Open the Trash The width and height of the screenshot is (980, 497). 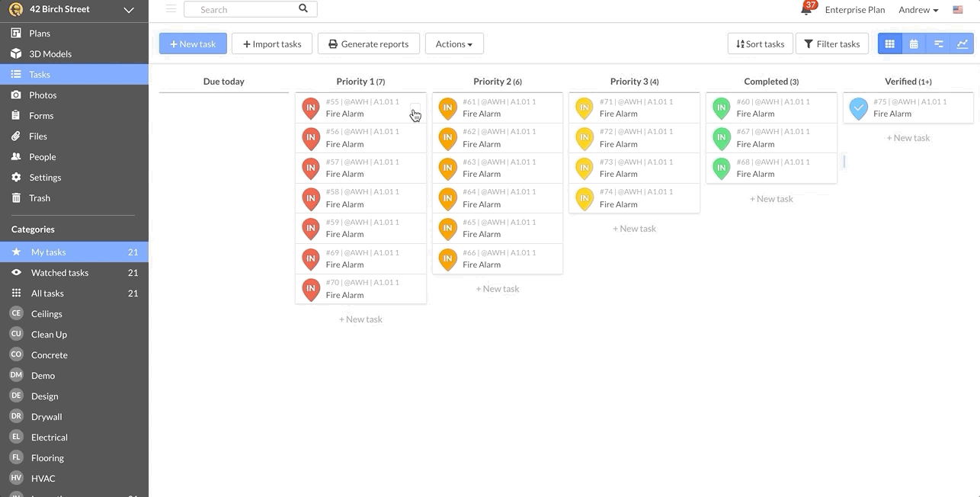pyautogui.click(x=40, y=197)
